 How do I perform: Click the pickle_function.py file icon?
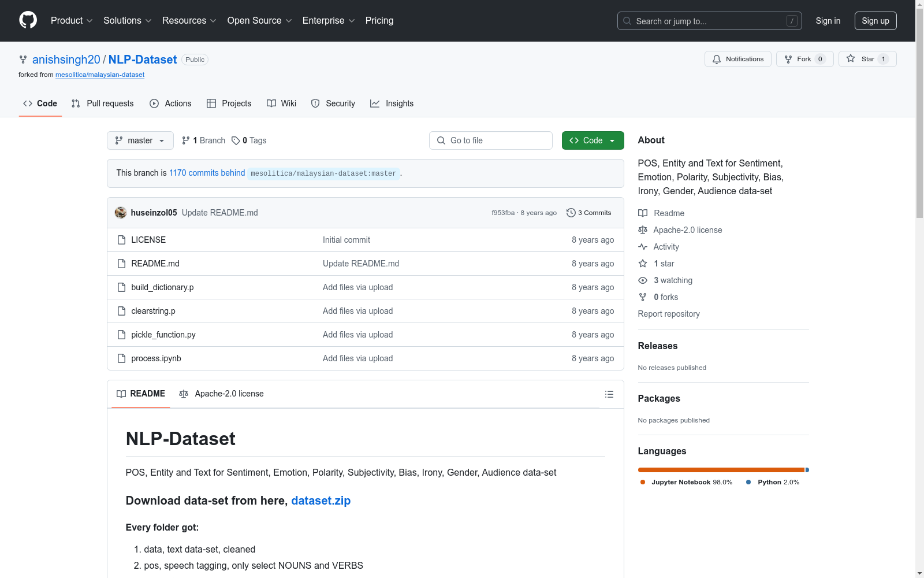click(x=121, y=335)
